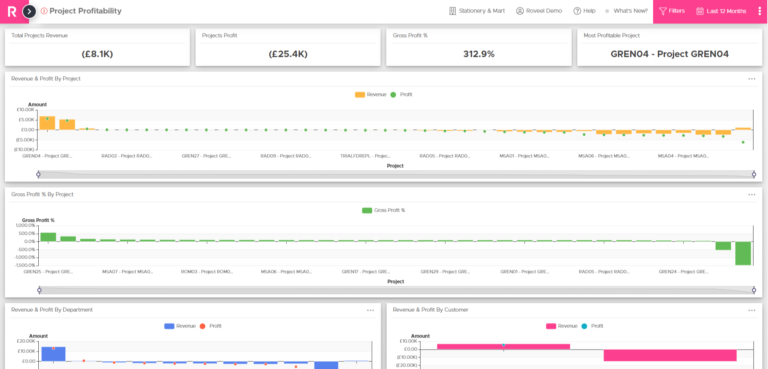Toggle Revenue legend in Project chart

pyautogui.click(x=370, y=95)
